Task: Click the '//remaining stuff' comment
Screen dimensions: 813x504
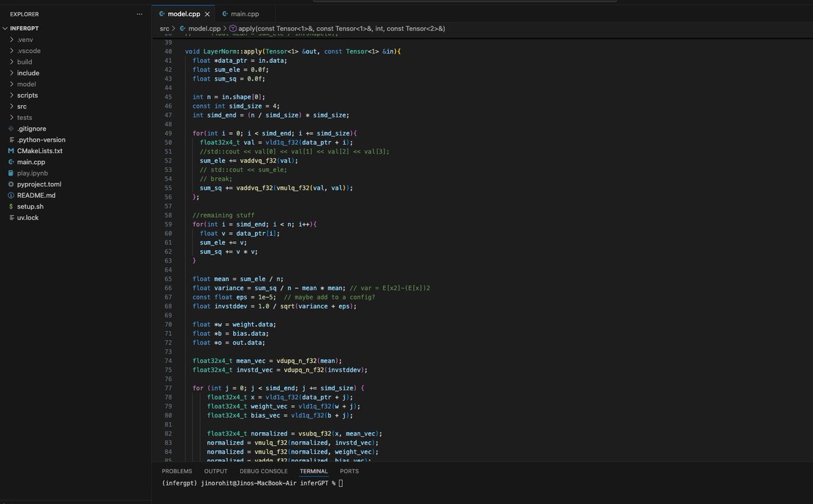Action: point(224,215)
